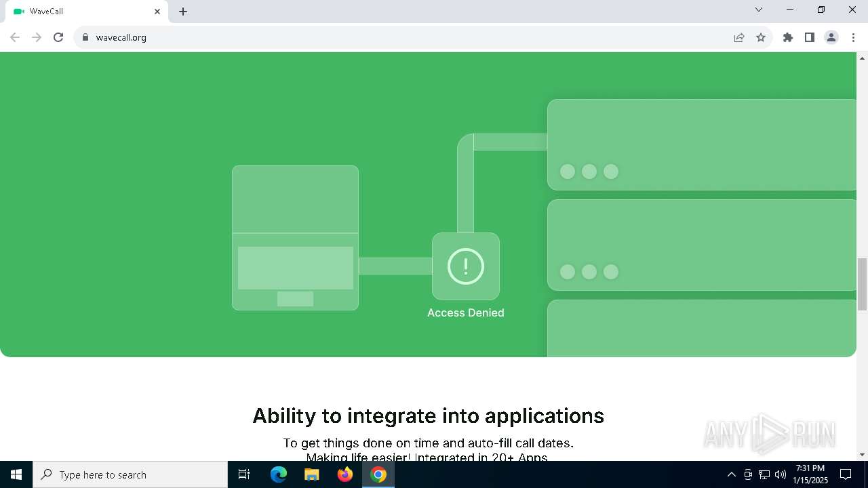This screenshot has height=488, width=868.
Task: Open the Extensions puzzle icon
Action: pyautogui.click(x=788, y=37)
